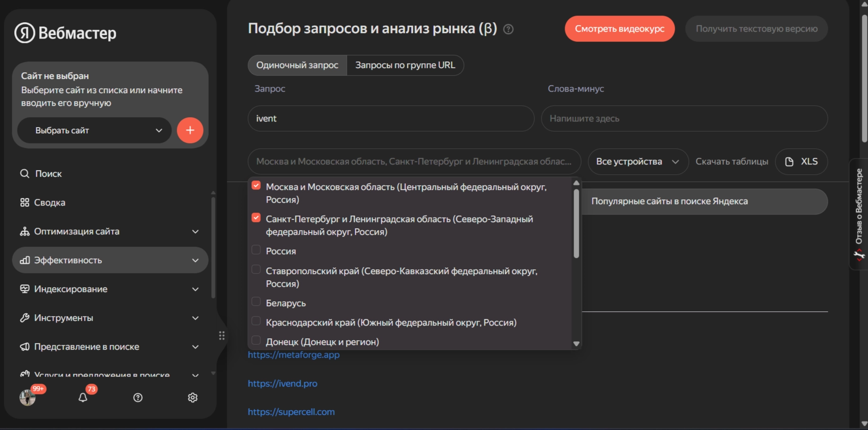The width and height of the screenshot is (868, 430).
Task: Check the Россия region checkbox
Action: pos(256,249)
